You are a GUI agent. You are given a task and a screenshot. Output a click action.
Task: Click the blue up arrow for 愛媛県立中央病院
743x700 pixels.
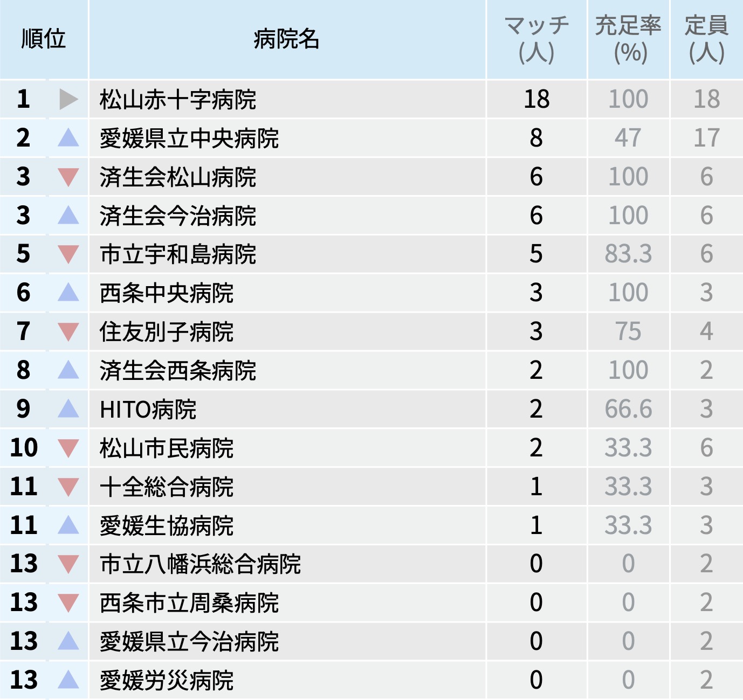coord(68,138)
